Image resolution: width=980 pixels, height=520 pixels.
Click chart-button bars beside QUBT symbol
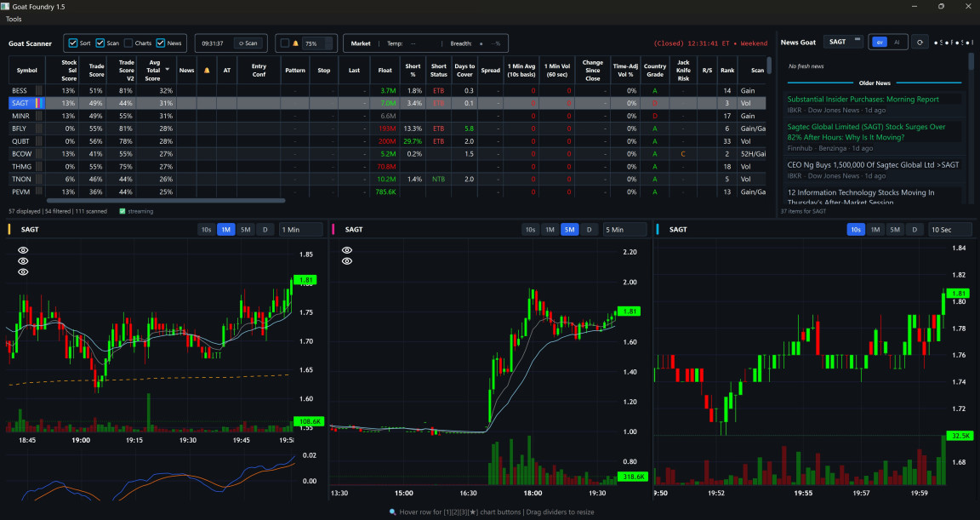(39, 141)
